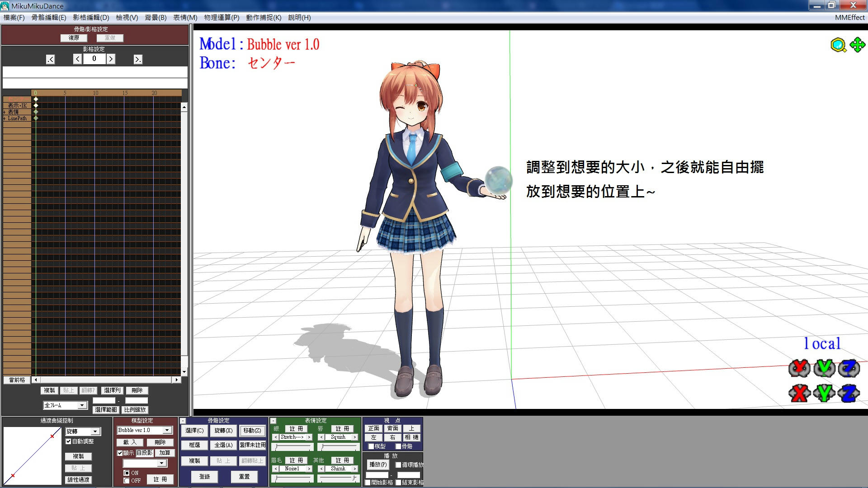Toggle the 結束影格 checkbox

click(x=398, y=483)
